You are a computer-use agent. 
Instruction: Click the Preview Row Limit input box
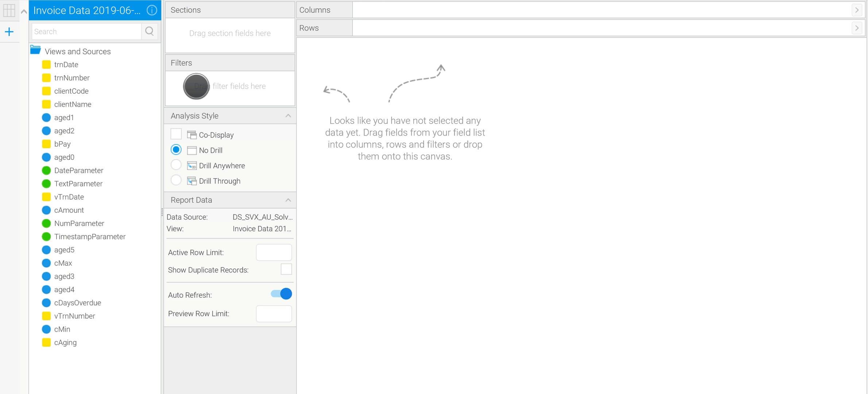click(274, 314)
